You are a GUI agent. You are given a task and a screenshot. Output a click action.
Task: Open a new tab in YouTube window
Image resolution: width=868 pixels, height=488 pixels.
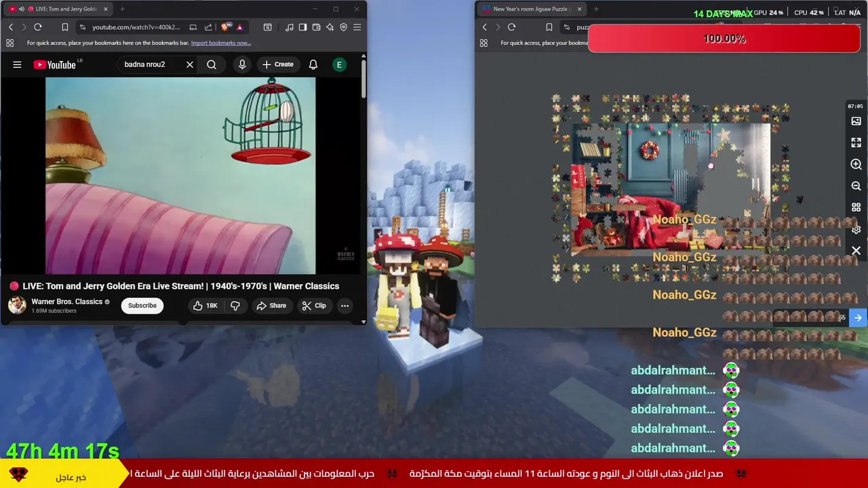122,9
